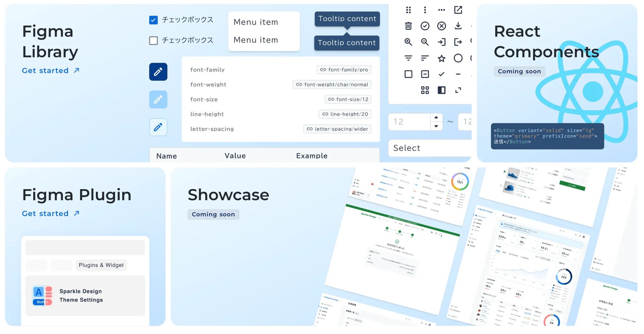Click the plain checkmark icon
This screenshot has width=644, height=334.
[x=441, y=74]
